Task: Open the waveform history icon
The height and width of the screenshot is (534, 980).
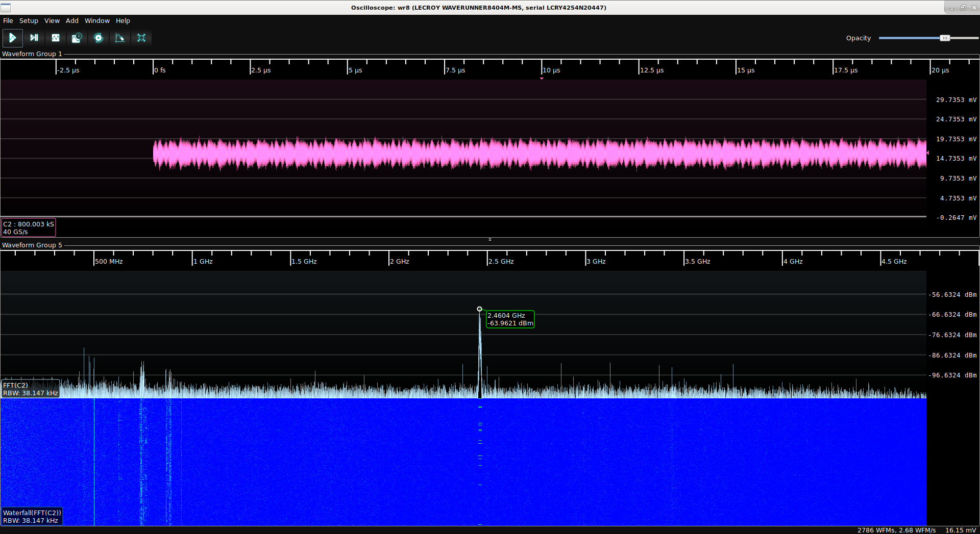Action: [77, 38]
